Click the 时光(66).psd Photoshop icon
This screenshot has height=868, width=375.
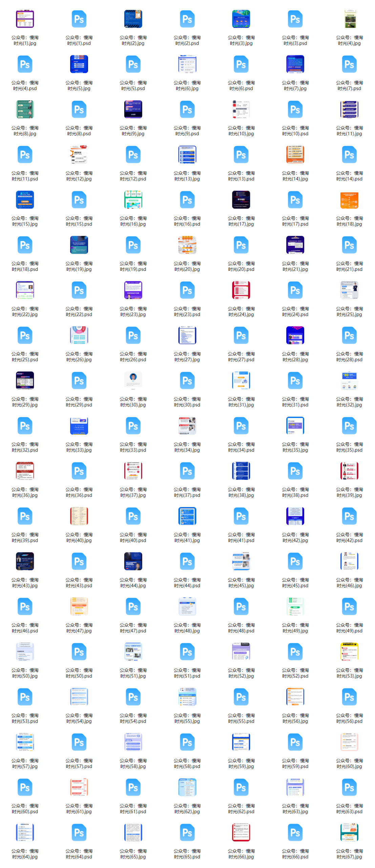click(x=295, y=832)
